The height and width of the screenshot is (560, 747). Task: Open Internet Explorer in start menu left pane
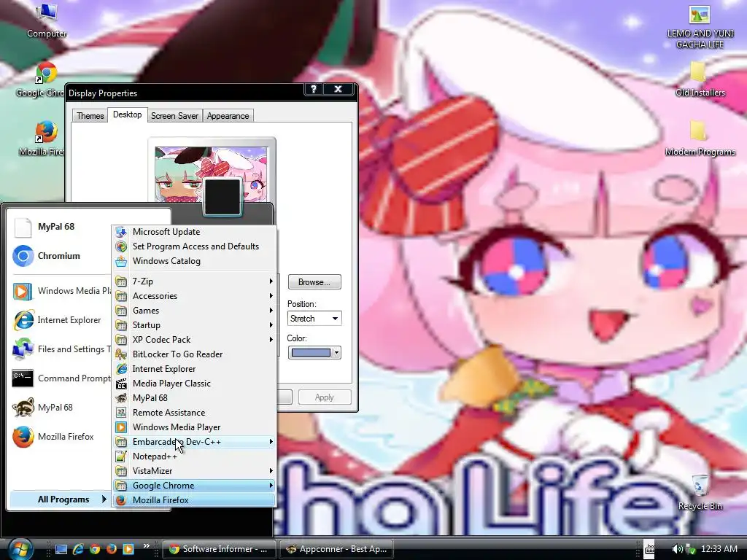pyautogui.click(x=60, y=321)
